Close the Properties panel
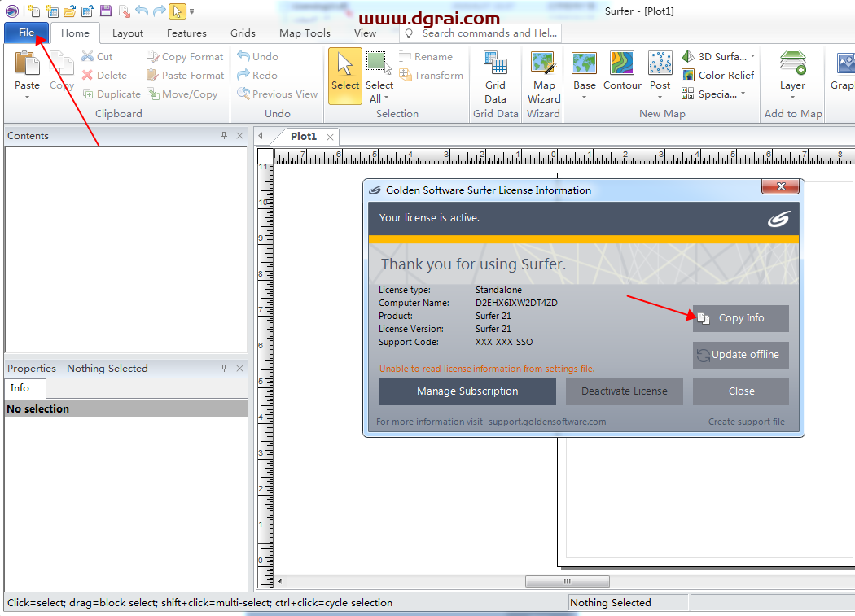The image size is (855, 616). click(x=239, y=368)
